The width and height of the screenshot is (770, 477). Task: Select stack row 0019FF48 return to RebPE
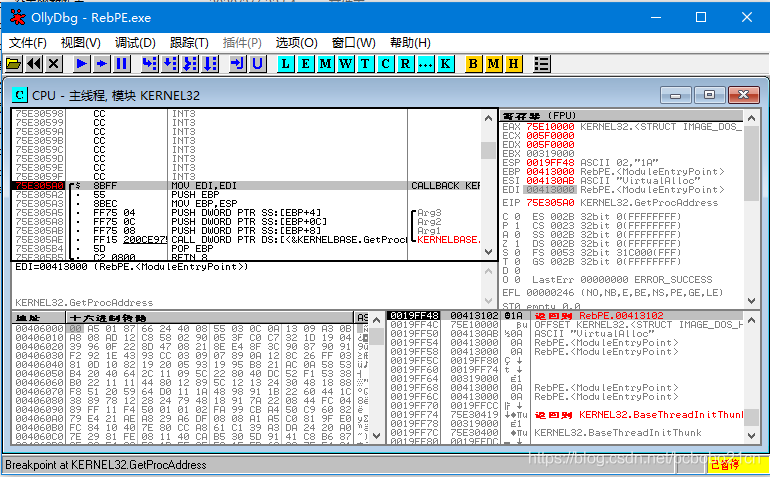click(x=565, y=315)
